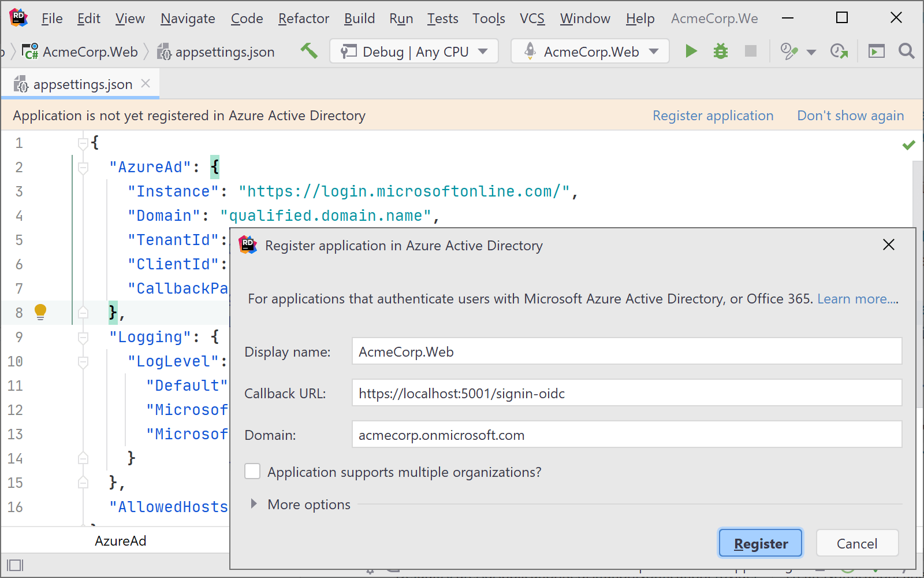Click the Display name input field

pyautogui.click(x=627, y=351)
